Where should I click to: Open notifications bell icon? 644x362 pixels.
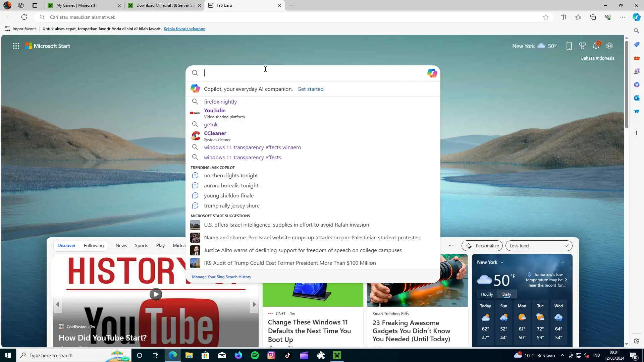click(596, 46)
